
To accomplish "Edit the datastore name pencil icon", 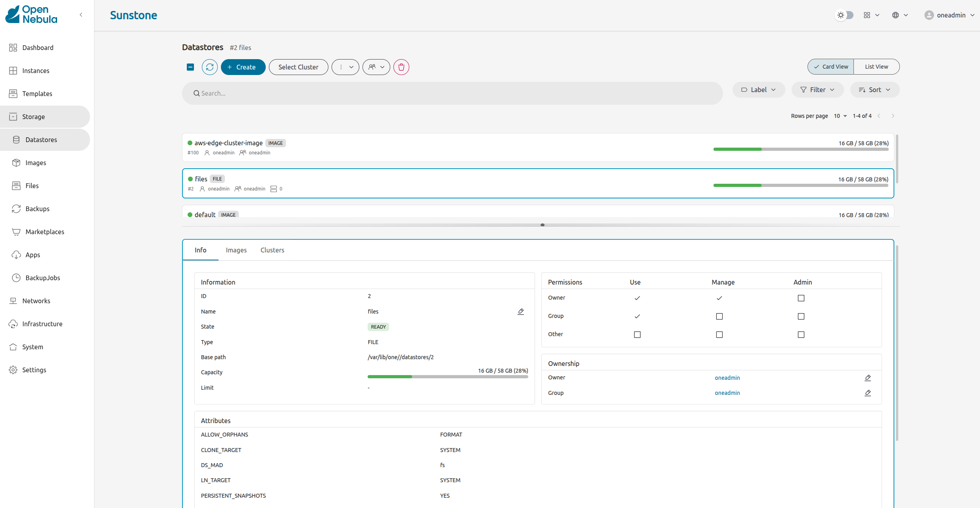I will [521, 312].
